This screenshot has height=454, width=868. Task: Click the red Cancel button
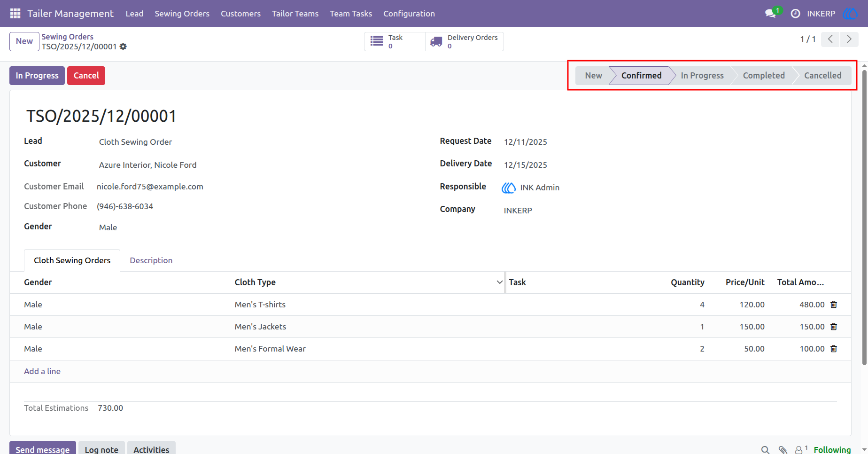coord(86,76)
